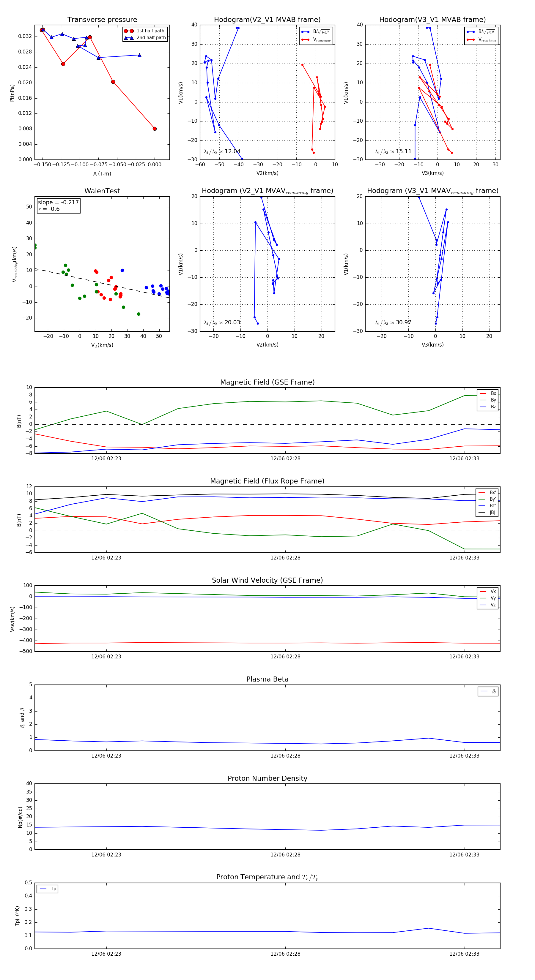Click the "Bz" legend entry in the GSE magnetic field plot
The image size is (535, 980).
(x=488, y=407)
